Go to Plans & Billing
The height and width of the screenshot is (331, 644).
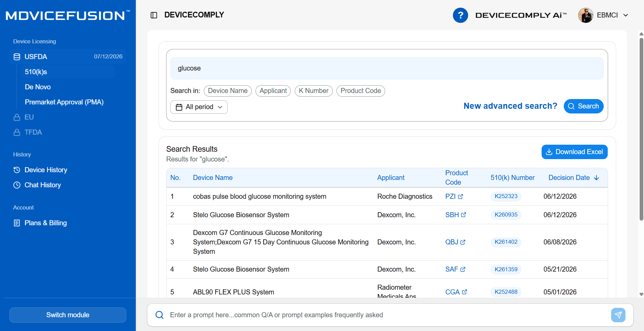(46, 223)
